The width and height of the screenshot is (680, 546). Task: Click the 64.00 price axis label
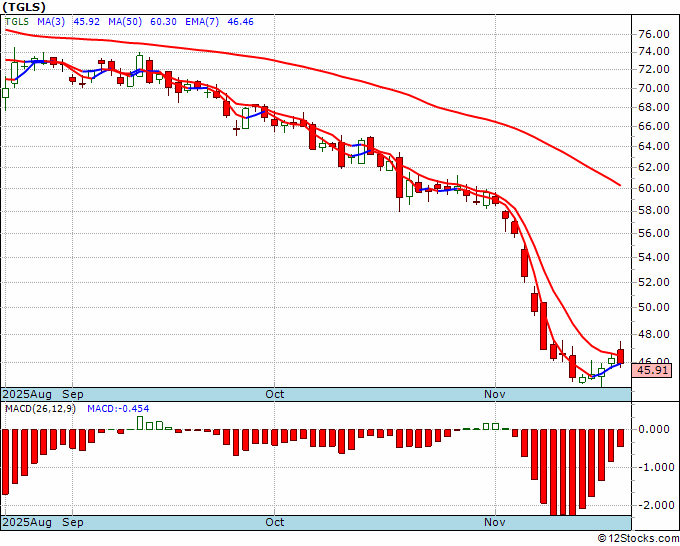[654, 146]
